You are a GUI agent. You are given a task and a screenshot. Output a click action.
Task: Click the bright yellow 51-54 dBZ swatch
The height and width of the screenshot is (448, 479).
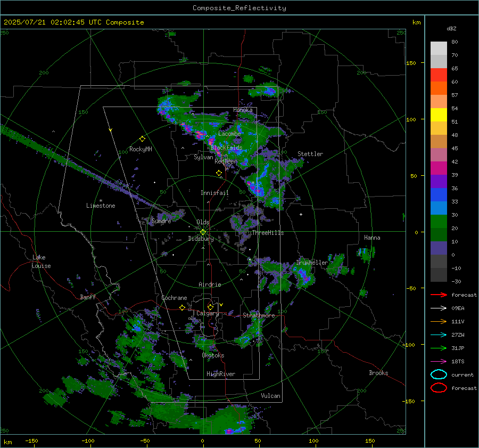439,115
